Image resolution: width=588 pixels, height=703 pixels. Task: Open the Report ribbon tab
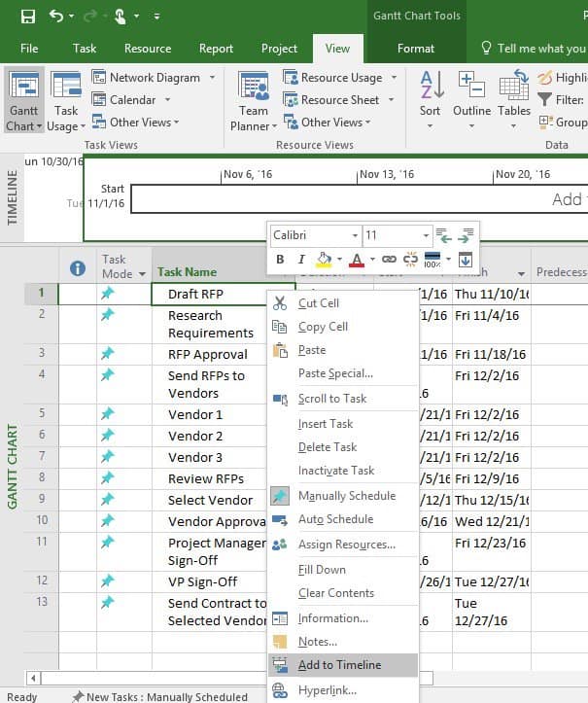216,49
